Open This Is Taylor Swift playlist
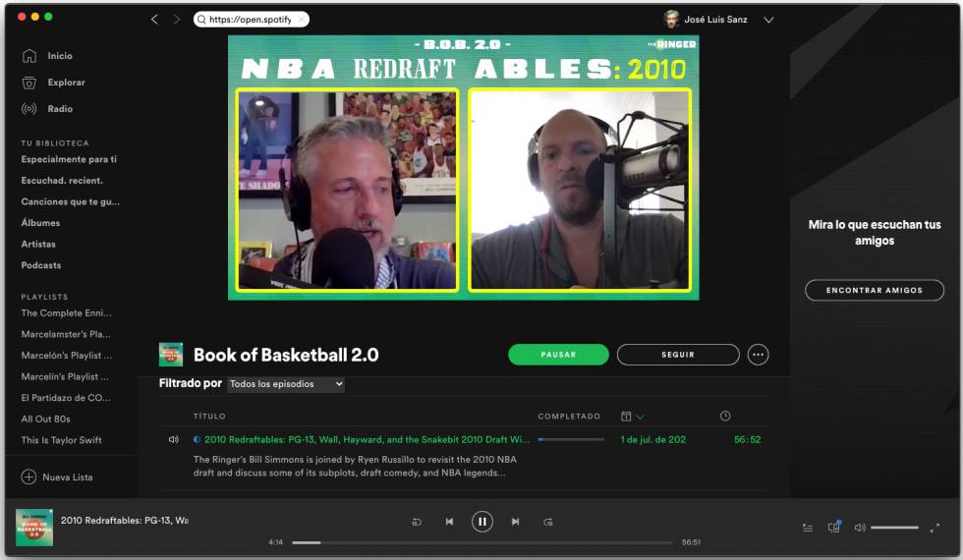This screenshot has height=560, width=963. coord(61,440)
